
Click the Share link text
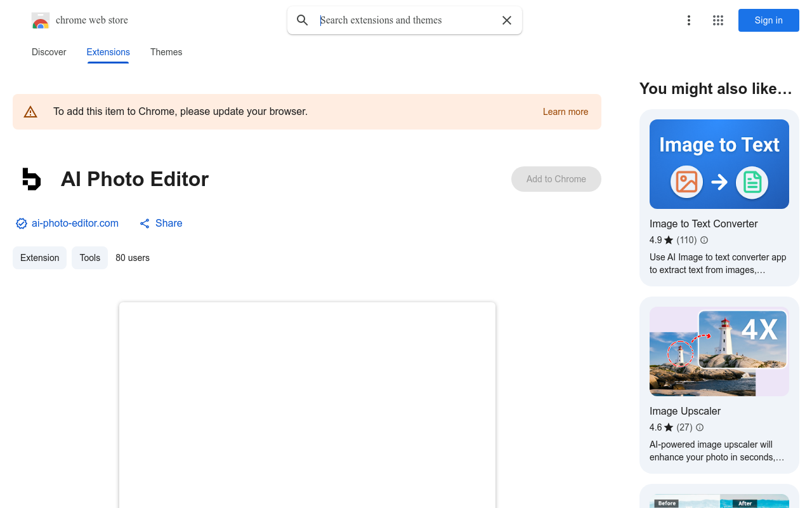169,224
